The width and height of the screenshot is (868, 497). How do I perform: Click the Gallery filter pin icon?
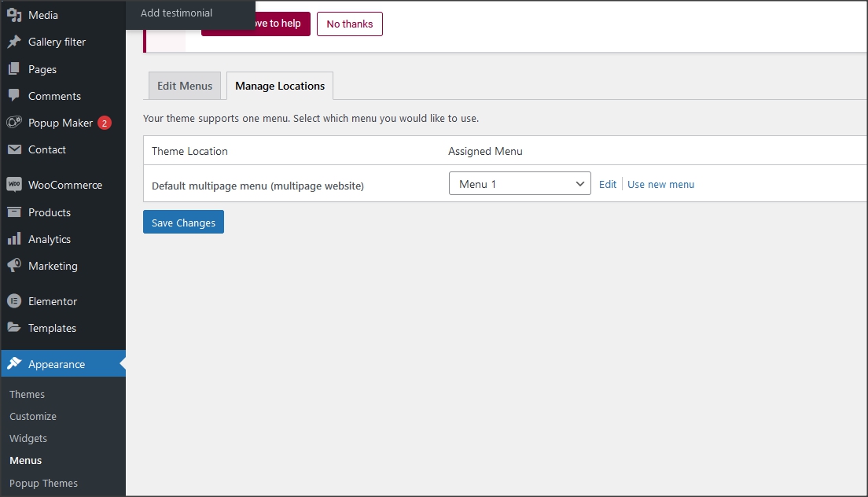click(14, 42)
